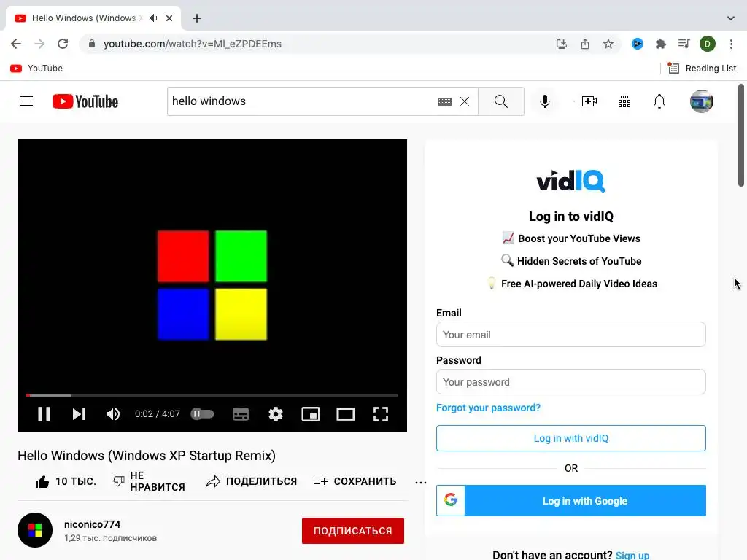
Task: Bookmark this page with the star icon
Action: click(x=608, y=44)
